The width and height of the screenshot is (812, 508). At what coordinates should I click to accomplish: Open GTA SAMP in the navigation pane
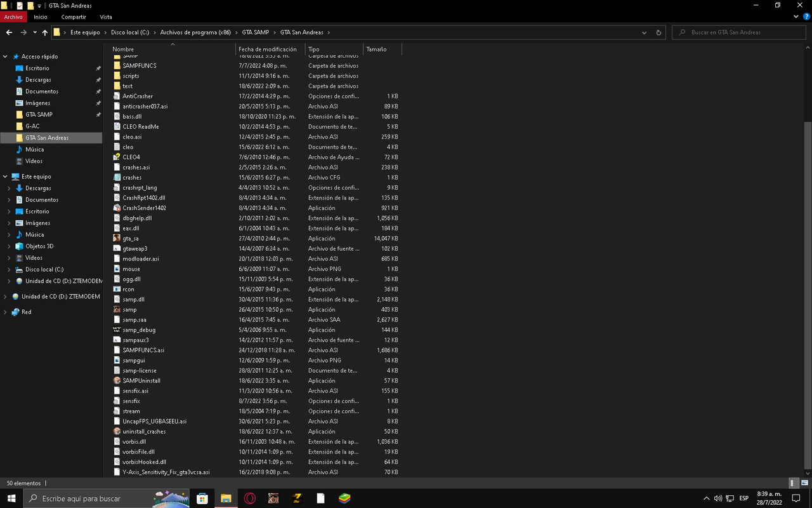39,114
